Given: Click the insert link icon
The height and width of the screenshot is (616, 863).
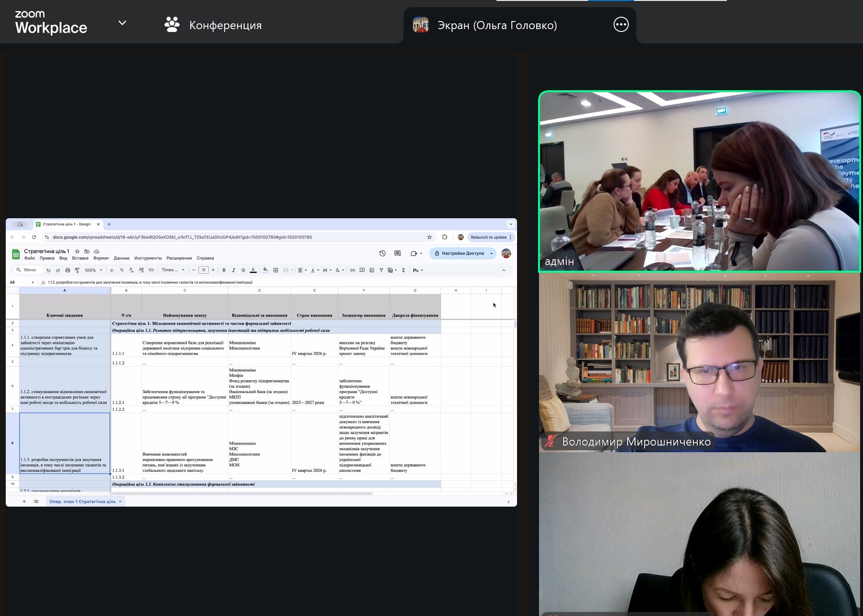Looking at the screenshot, I should click(x=352, y=270).
